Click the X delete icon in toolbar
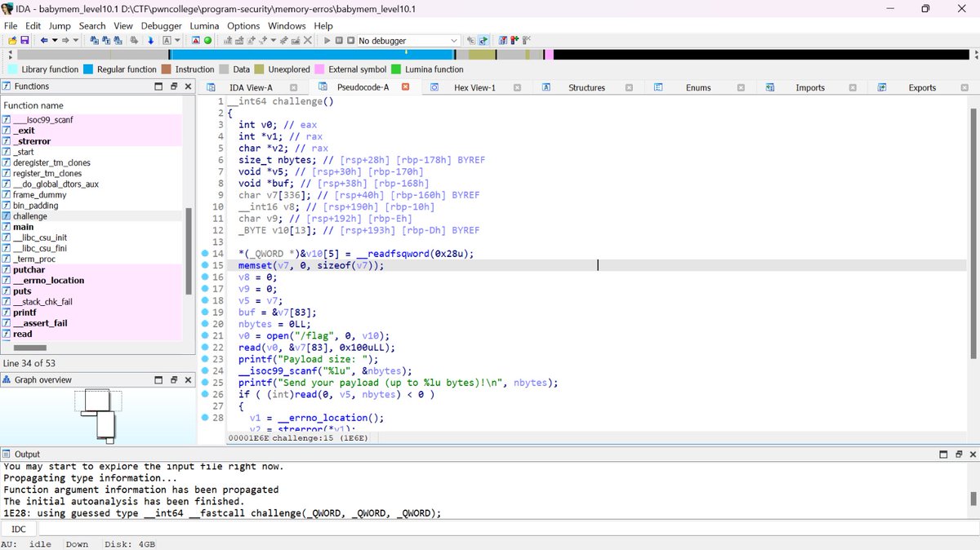The height and width of the screenshot is (550, 980). (307, 40)
